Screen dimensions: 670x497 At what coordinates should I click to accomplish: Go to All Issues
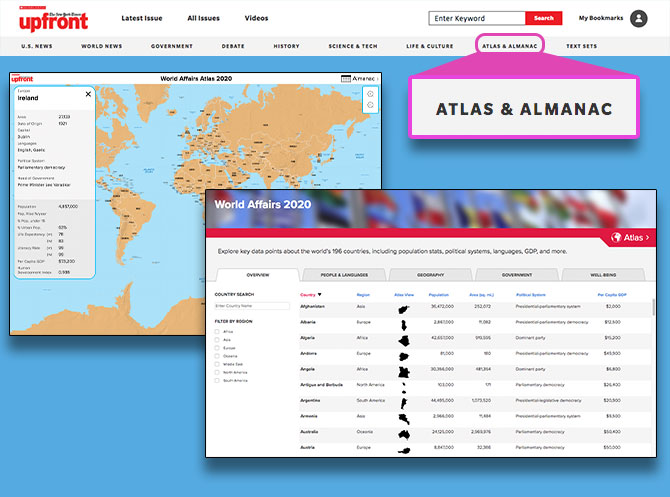[203, 18]
